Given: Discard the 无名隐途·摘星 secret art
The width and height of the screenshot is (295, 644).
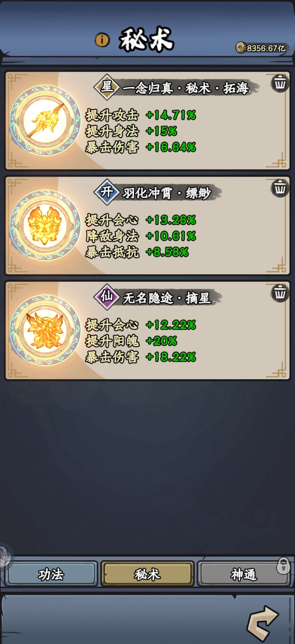Looking at the screenshot, I should tap(280, 293).
